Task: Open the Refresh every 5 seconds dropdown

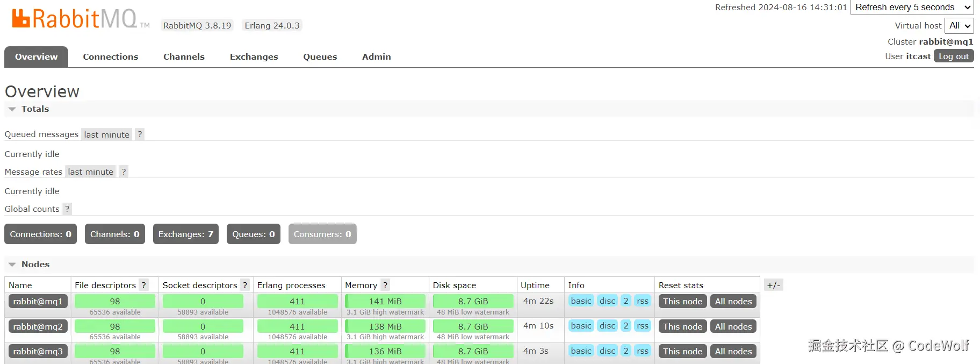Action: 912,8
